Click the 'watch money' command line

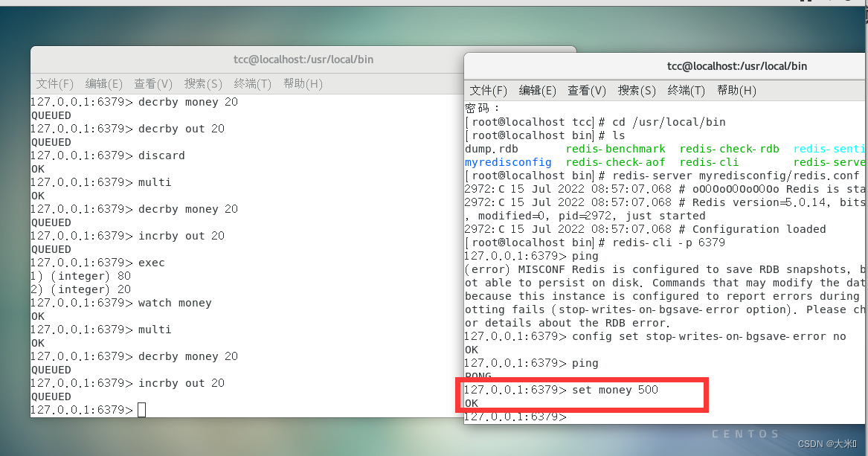(121, 303)
